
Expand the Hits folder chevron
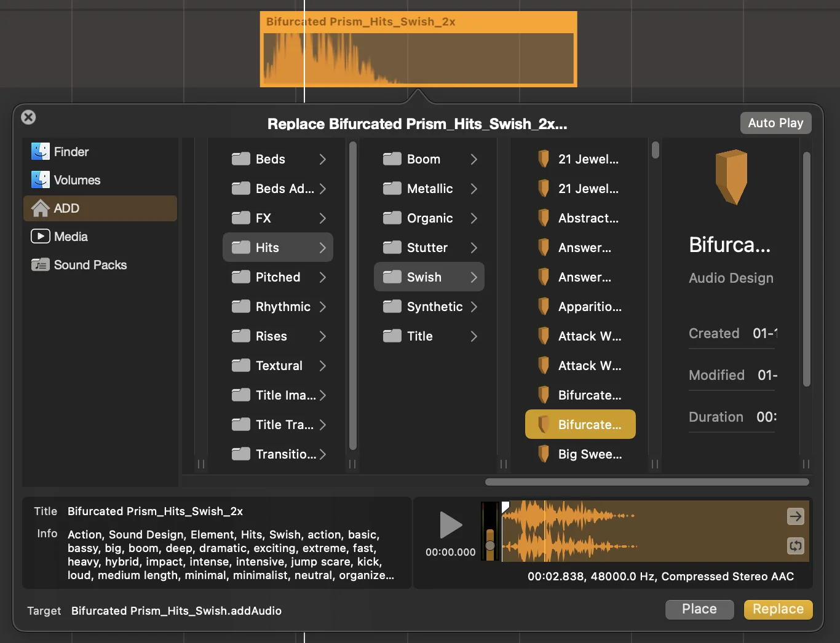click(x=323, y=248)
